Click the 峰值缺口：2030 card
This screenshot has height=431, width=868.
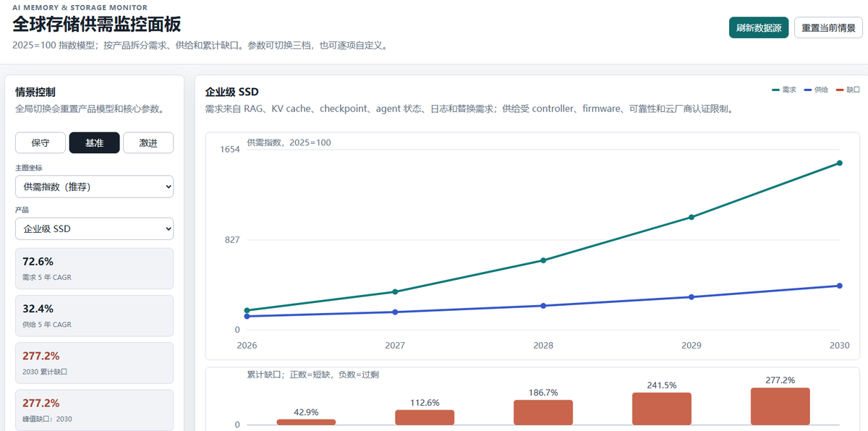pos(94,409)
